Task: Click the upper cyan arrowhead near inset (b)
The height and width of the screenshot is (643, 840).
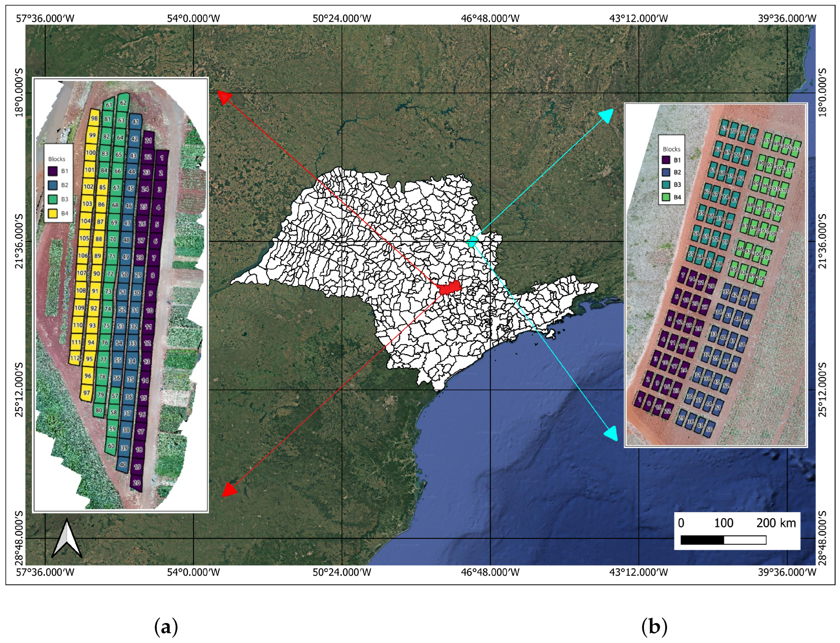Action: 607,115
